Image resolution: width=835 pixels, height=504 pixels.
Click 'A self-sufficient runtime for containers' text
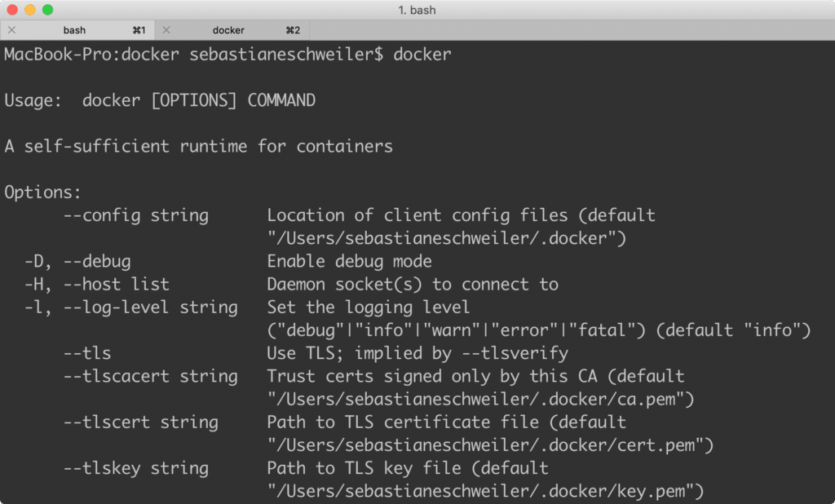click(198, 147)
